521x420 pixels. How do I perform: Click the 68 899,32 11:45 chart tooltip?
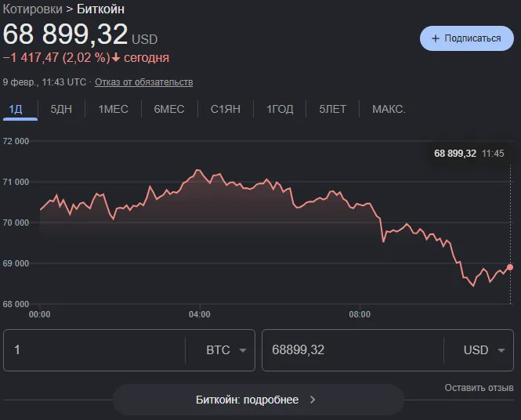click(469, 154)
